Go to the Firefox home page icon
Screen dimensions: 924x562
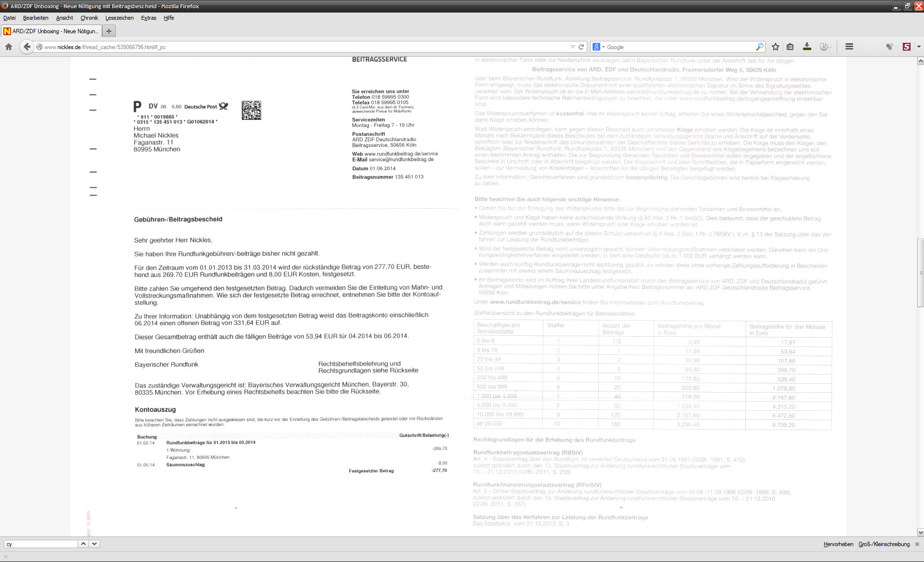(9, 47)
